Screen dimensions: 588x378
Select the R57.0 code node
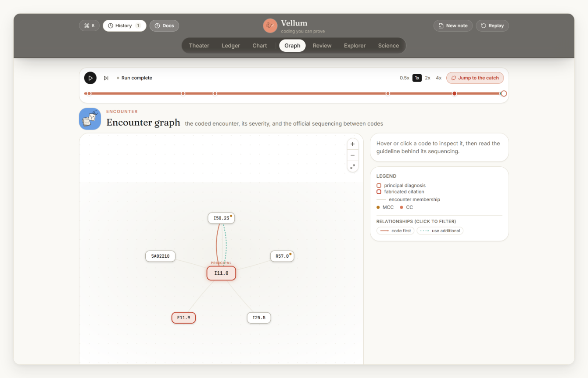point(282,256)
